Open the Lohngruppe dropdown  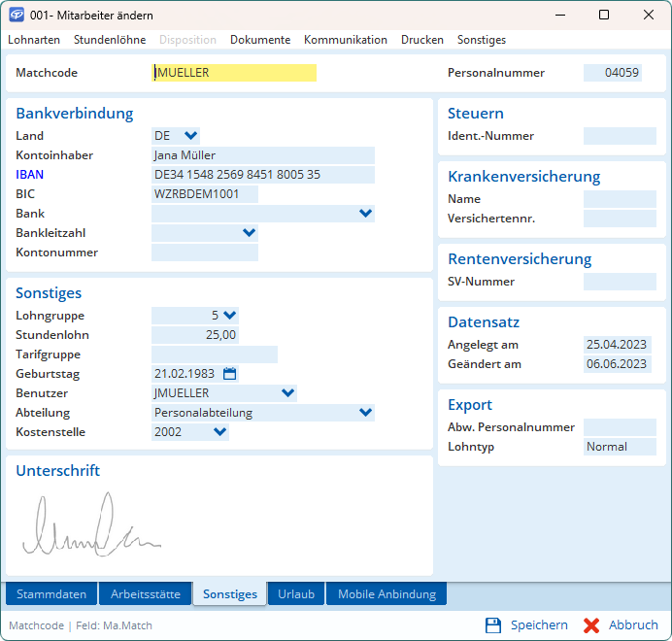[x=229, y=316]
